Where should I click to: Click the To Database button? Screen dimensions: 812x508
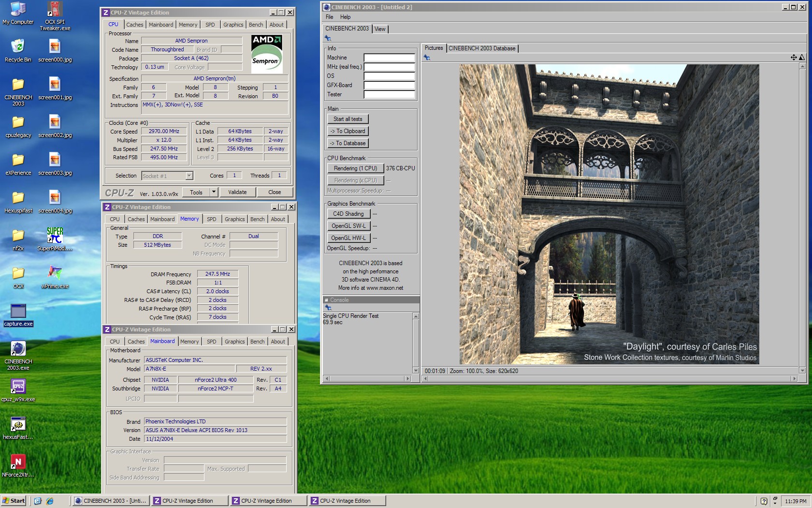click(348, 143)
